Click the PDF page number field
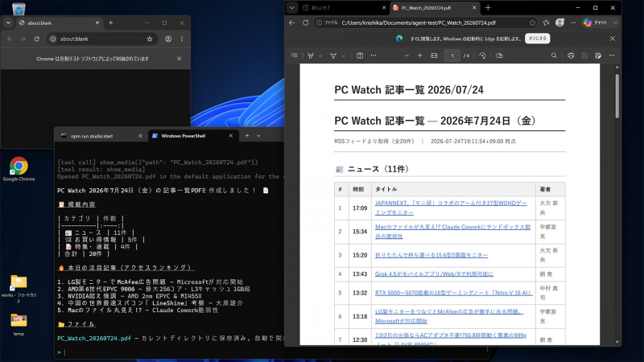 [x=452, y=56]
